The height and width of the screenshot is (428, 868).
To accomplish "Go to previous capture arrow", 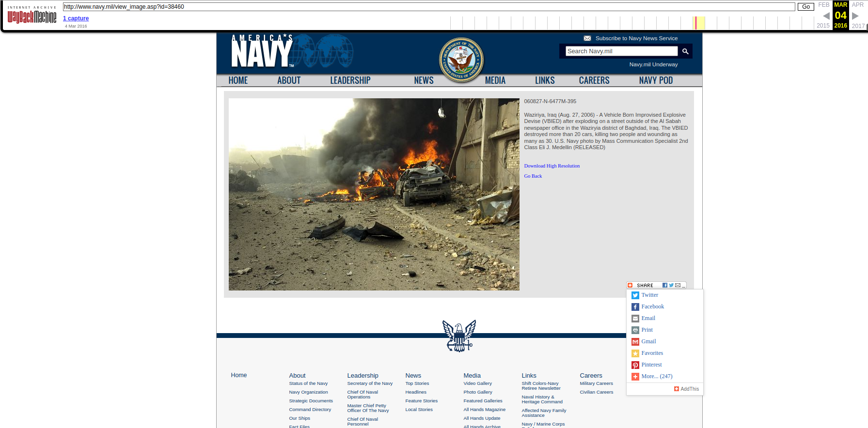I will [826, 16].
